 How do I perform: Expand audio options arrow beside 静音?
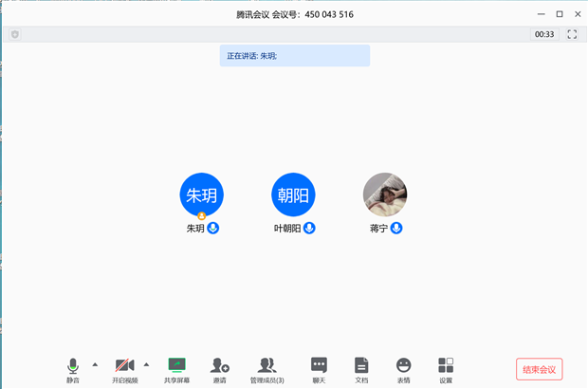point(95,364)
